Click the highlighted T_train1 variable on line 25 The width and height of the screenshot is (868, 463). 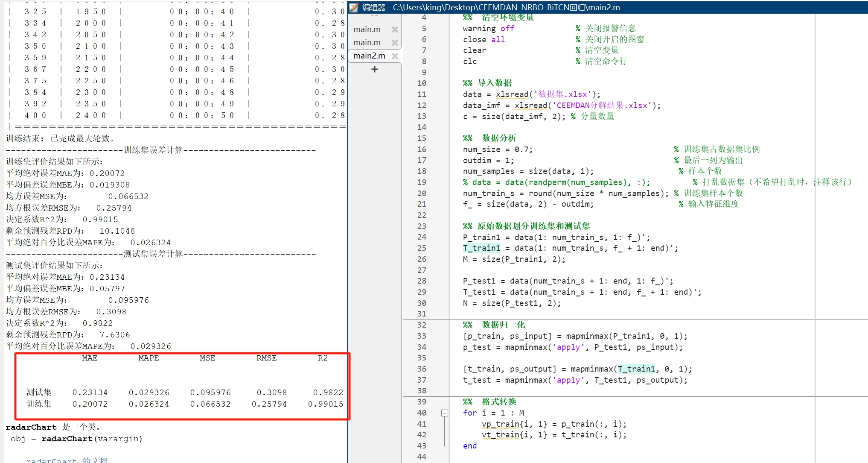[481, 248]
